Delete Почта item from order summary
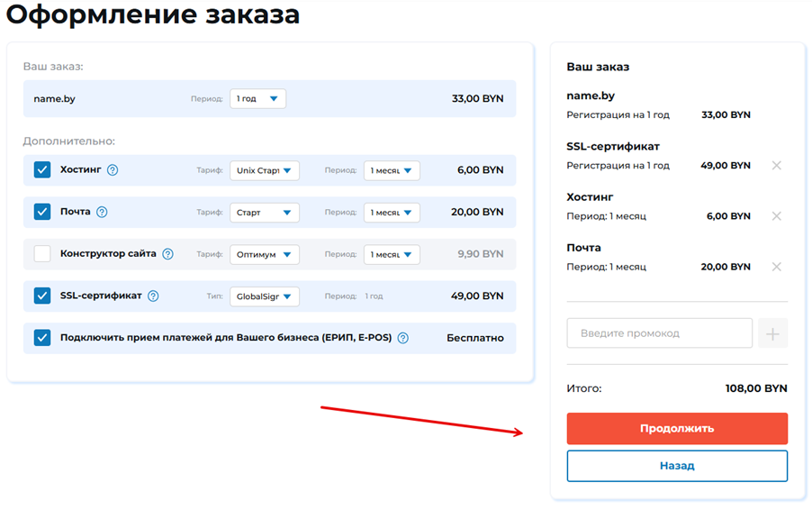 click(x=776, y=267)
